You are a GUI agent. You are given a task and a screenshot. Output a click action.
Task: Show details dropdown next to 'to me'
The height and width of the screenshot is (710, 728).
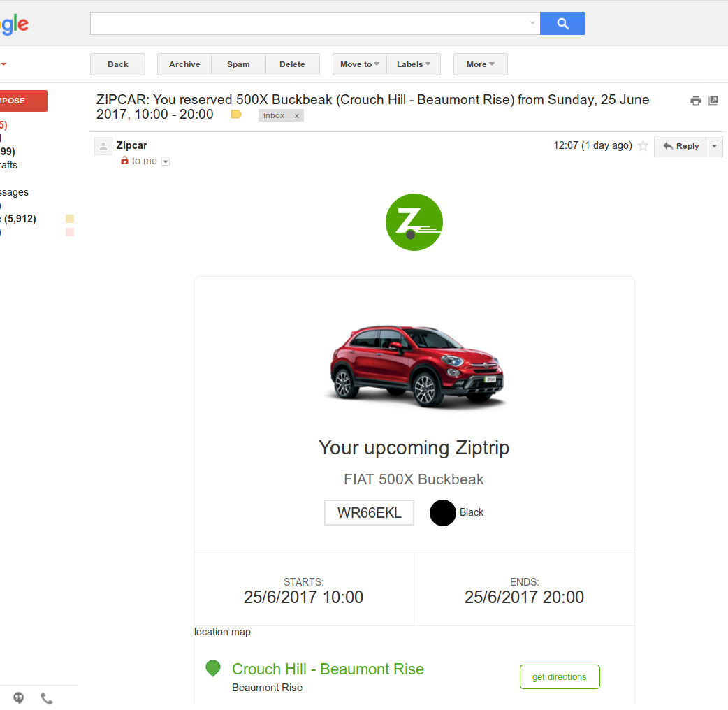click(x=166, y=161)
